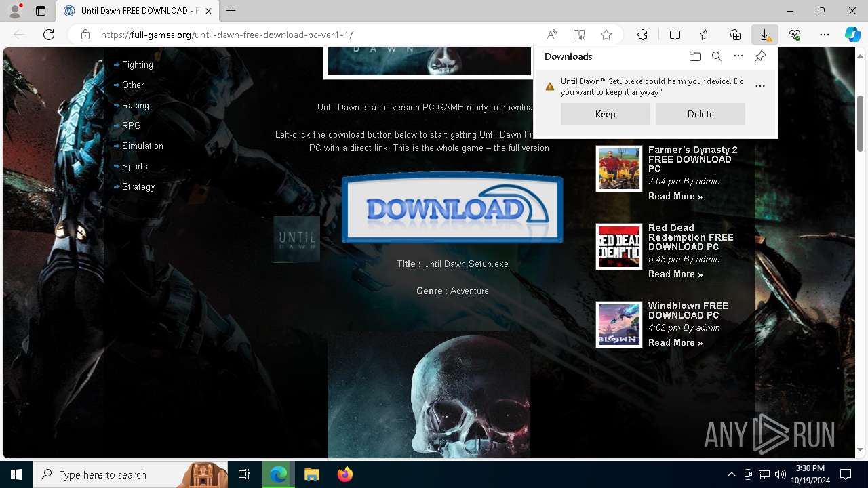Open the taskbar clock showing 3:30 PM
The image size is (868, 488).
tap(810, 474)
